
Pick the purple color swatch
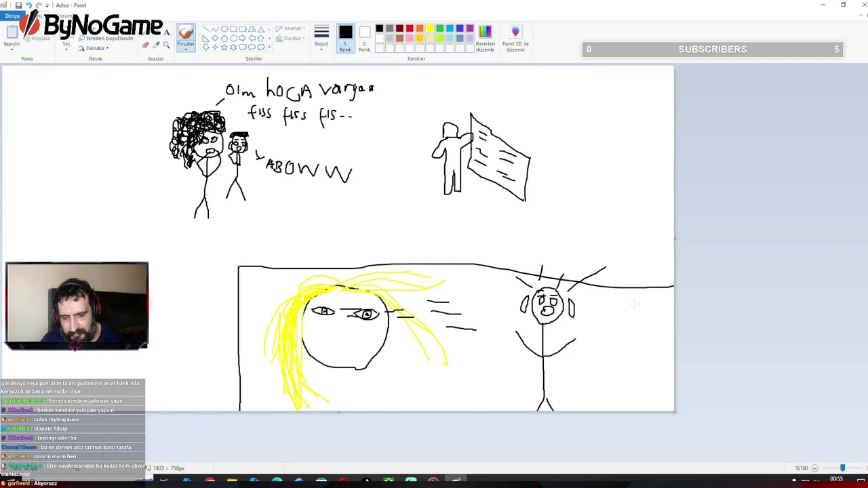(x=470, y=28)
